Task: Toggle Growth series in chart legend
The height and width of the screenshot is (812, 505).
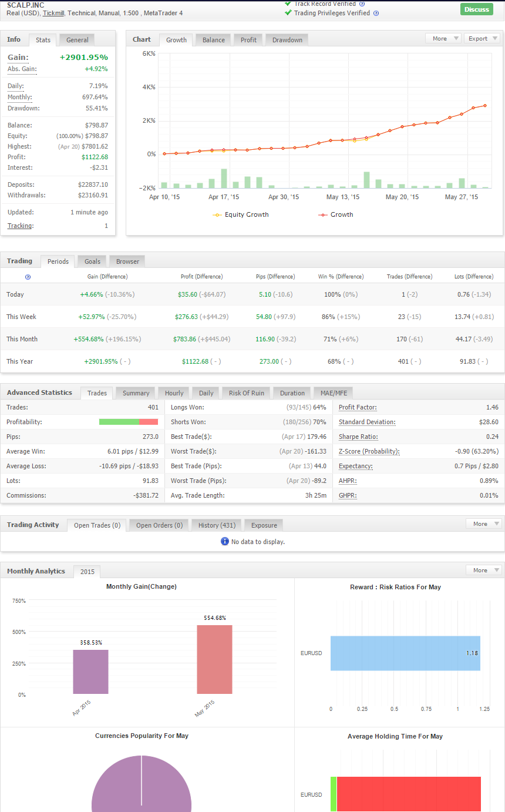Action: [x=336, y=214]
